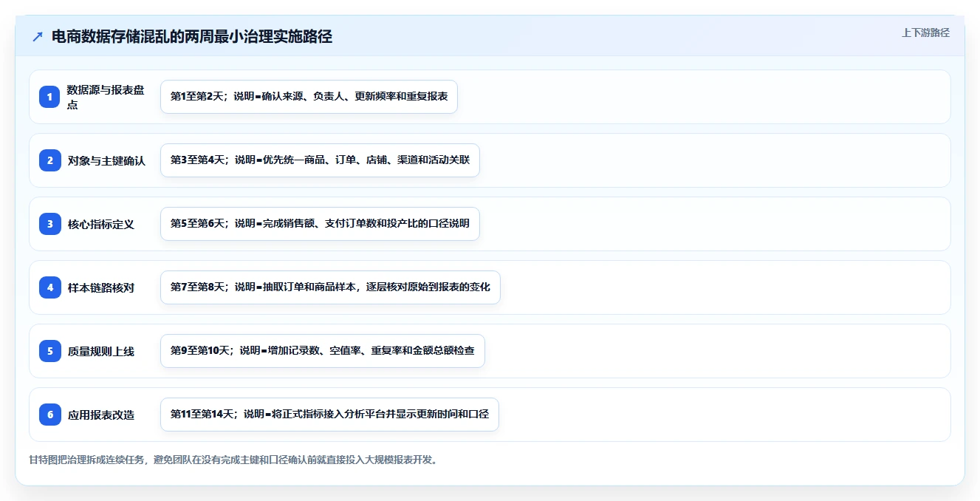This screenshot has height=501, width=980.
Task: Click the 数据源与报表盘点 step label
Action: pyautogui.click(x=106, y=97)
